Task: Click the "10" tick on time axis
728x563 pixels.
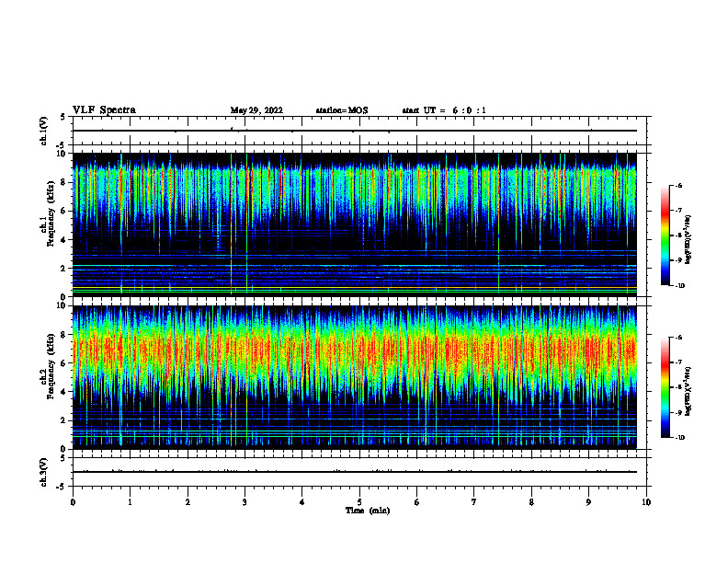Action: 646,502
